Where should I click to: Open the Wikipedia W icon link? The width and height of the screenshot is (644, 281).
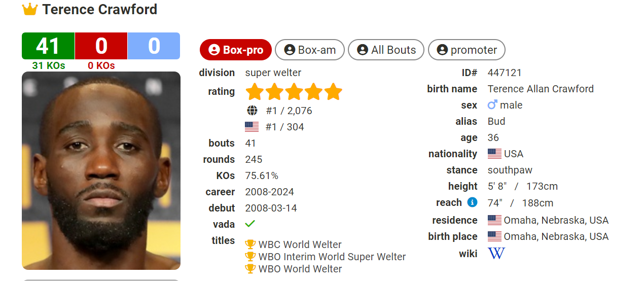pos(496,253)
